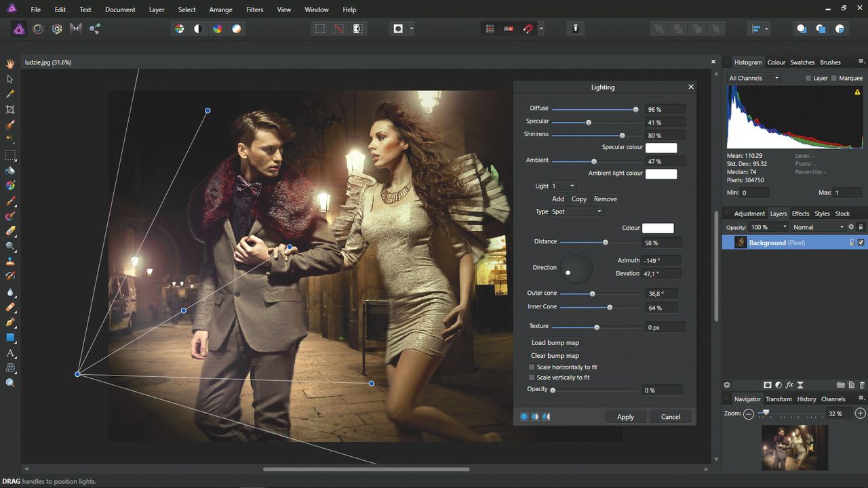The width and height of the screenshot is (868, 488).
Task: Click the Invert Selection toolbar icon
Action: point(357,29)
